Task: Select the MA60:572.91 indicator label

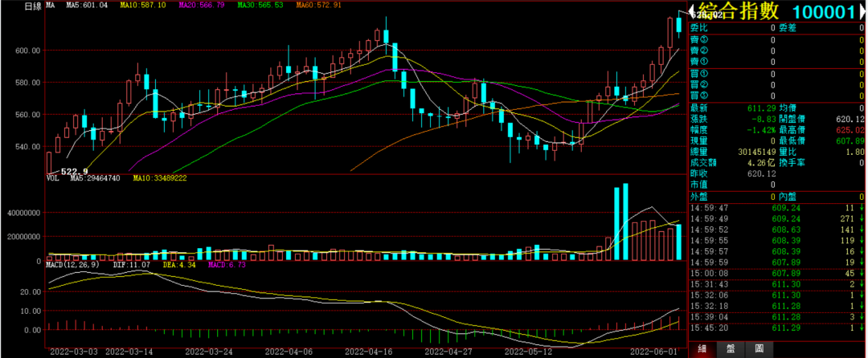Action: [x=318, y=6]
